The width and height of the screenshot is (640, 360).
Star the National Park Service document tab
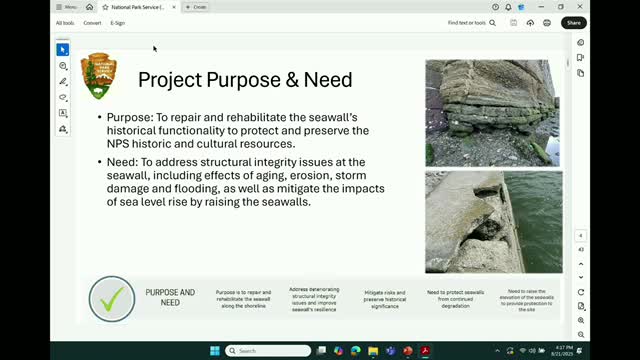click(x=105, y=7)
